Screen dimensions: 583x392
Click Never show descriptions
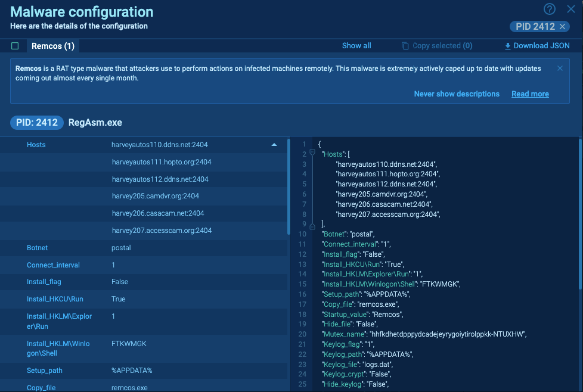pyautogui.click(x=457, y=94)
